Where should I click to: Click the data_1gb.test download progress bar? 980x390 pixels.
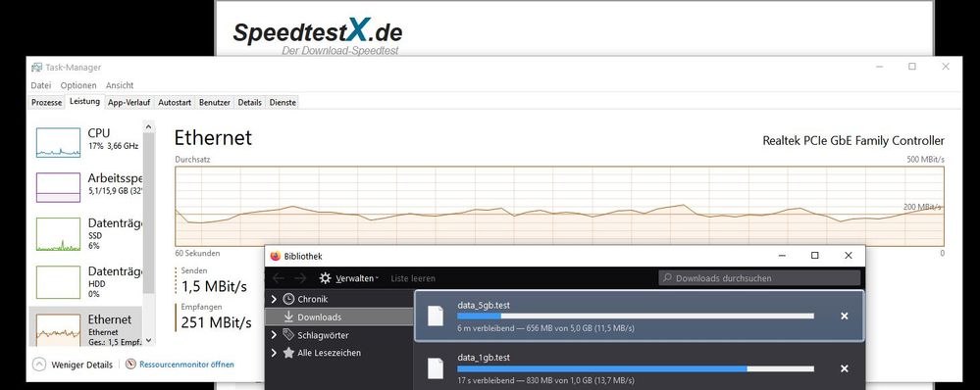click(636, 368)
